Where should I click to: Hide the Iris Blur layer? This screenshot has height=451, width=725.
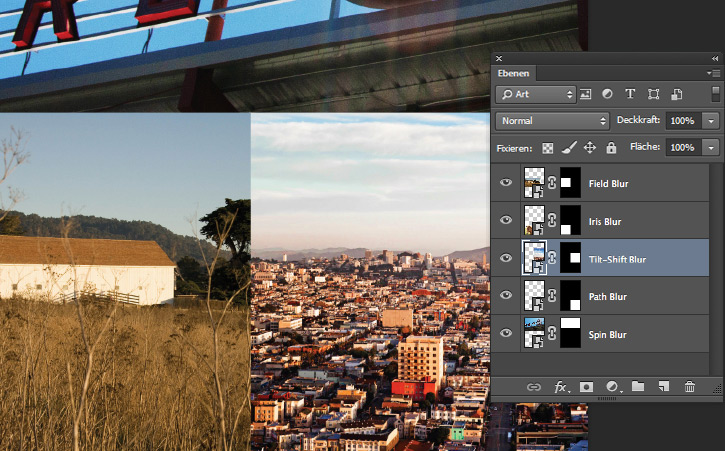[506, 220]
